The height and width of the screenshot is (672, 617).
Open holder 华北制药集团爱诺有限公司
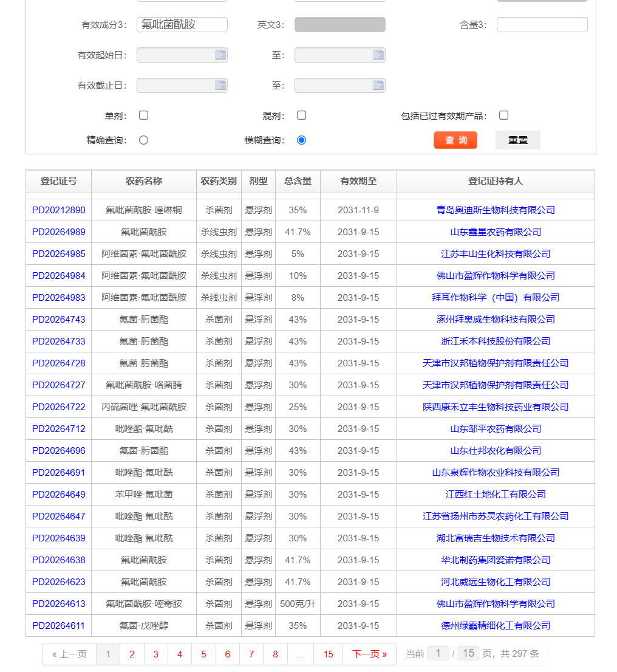pos(496,560)
